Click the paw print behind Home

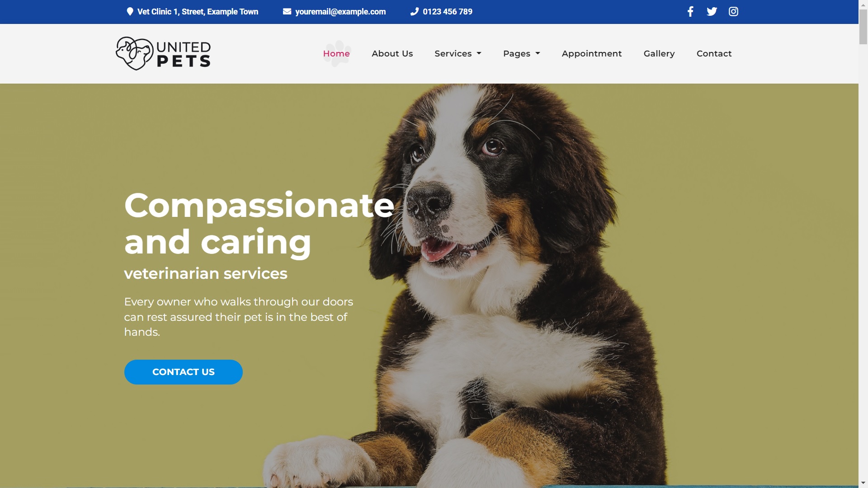pyautogui.click(x=337, y=53)
